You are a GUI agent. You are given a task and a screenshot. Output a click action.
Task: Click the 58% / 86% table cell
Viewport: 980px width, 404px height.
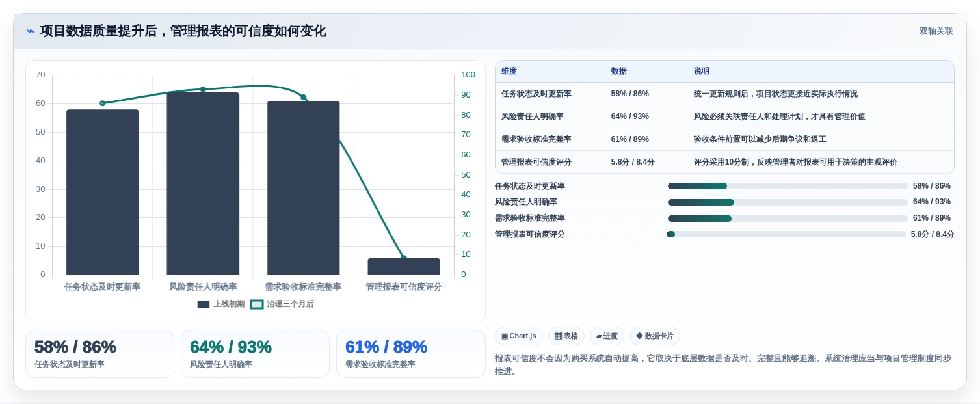coord(630,94)
